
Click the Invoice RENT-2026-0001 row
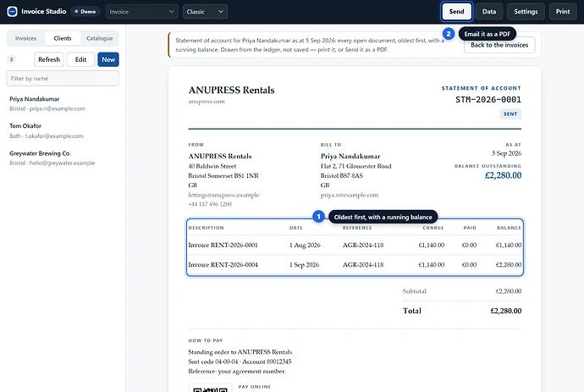coord(355,246)
